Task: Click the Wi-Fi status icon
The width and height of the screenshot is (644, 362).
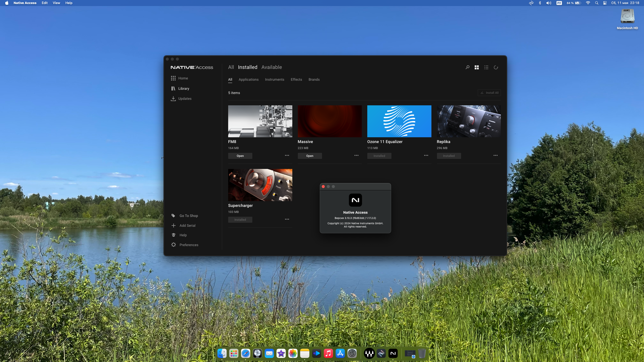Action: tap(588, 3)
